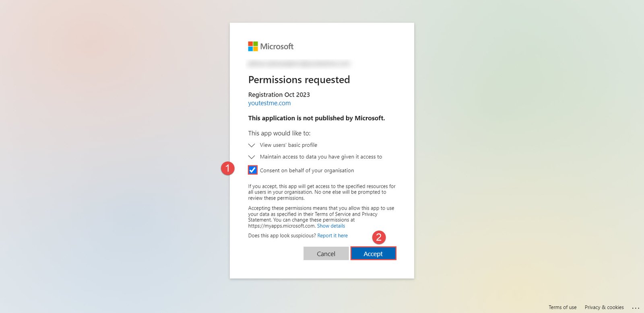Click the red step 2 marker

(378, 237)
